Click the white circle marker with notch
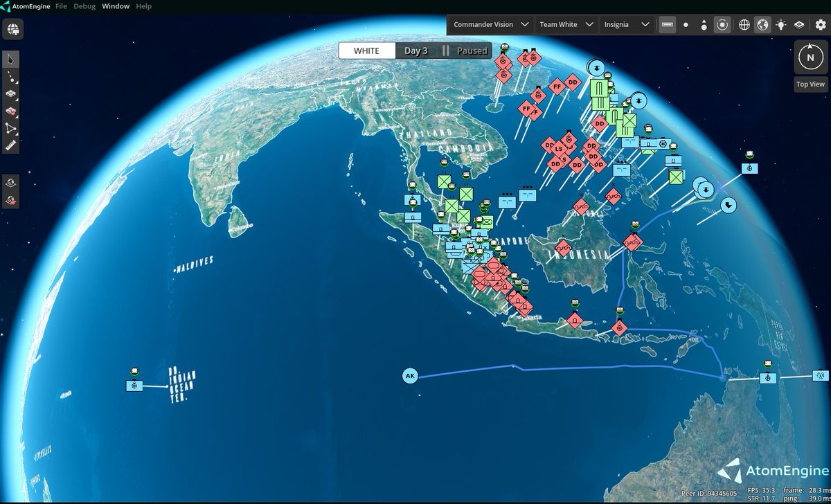 728,205
